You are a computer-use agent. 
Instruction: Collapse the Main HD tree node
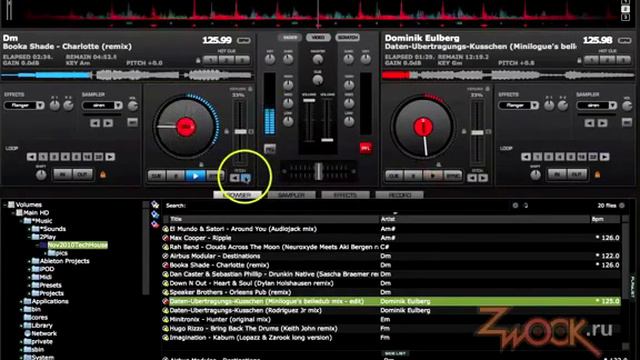pos(13,213)
